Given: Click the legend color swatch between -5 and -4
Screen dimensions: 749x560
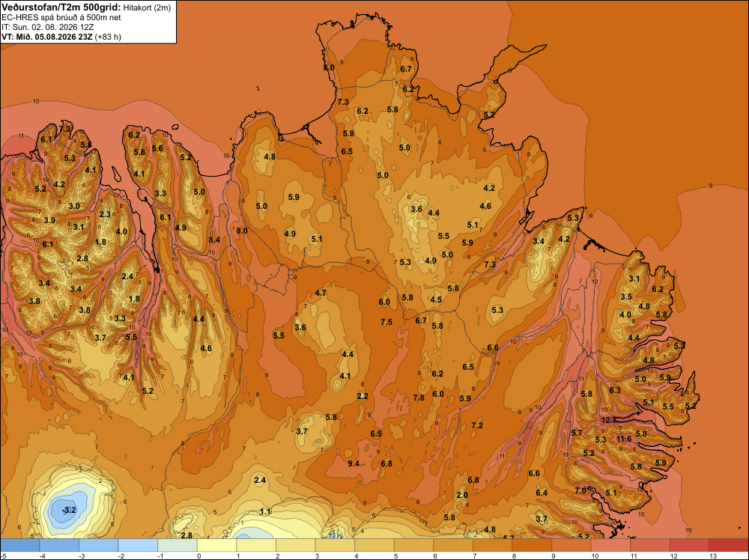Looking at the screenshot, I should coord(20,545).
